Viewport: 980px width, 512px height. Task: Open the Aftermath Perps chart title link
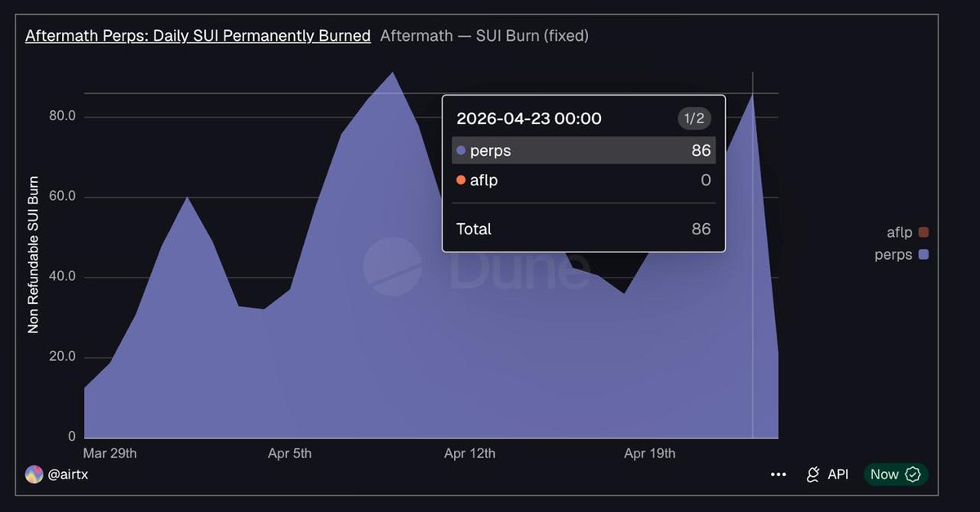tap(198, 36)
